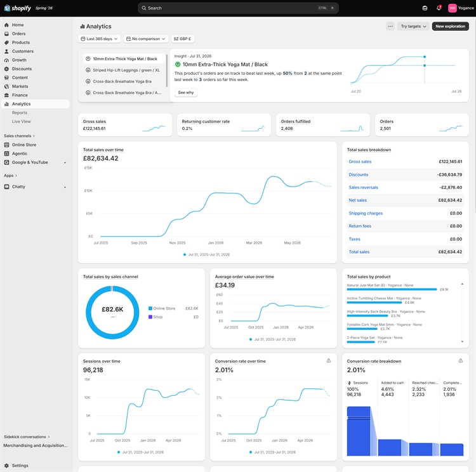Open the Last 365 days date dropdown
This screenshot has height=472, width=476.
click(x=99, y=39)
